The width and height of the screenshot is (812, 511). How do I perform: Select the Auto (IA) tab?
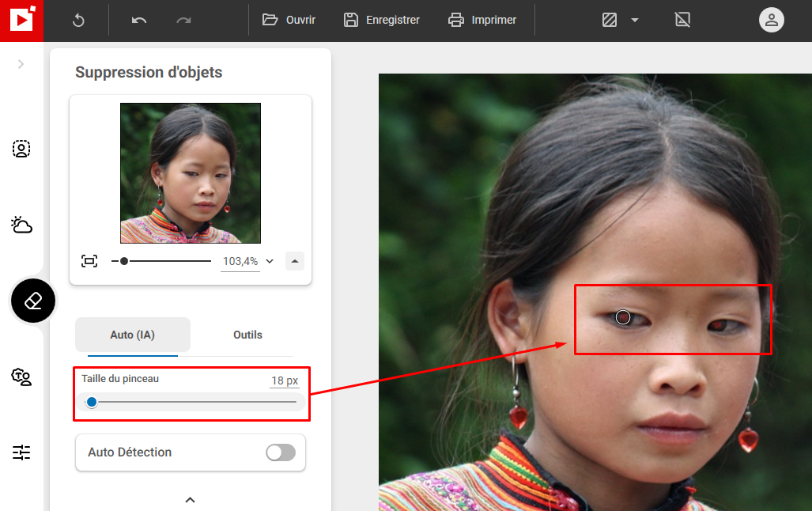(132, 335)
